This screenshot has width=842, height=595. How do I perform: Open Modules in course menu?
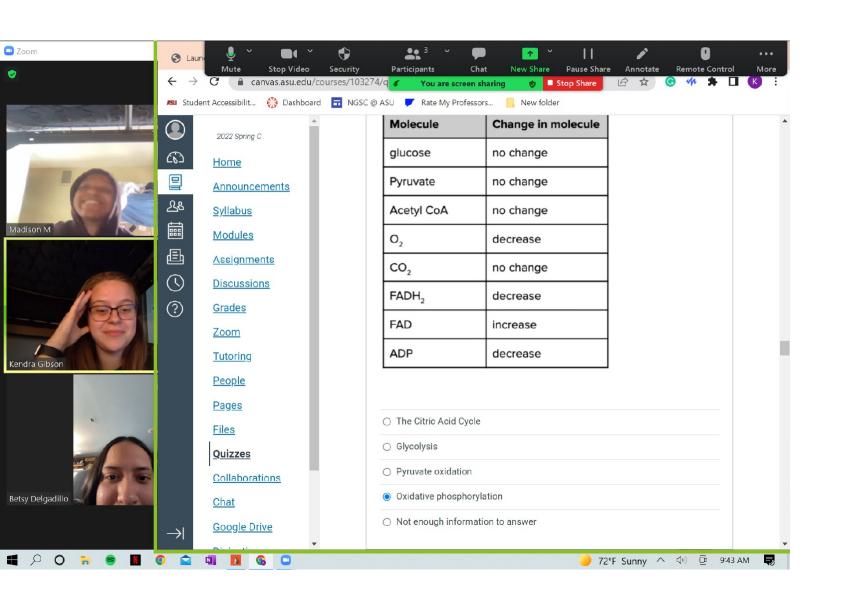233,235
